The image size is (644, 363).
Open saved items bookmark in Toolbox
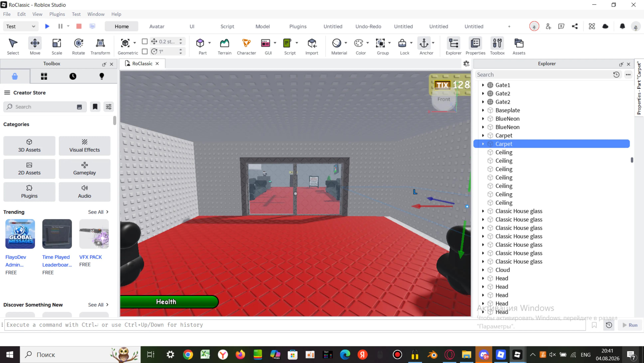coord(95,107)
